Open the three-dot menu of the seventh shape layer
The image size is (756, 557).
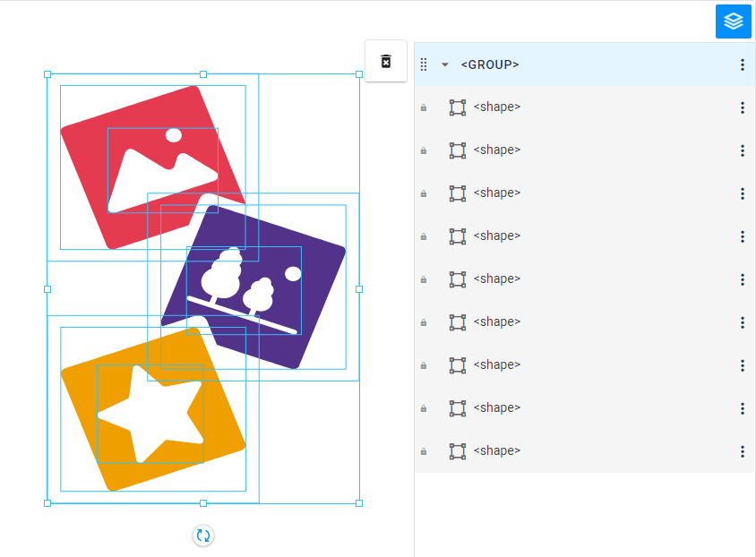(x=742, y=365)
